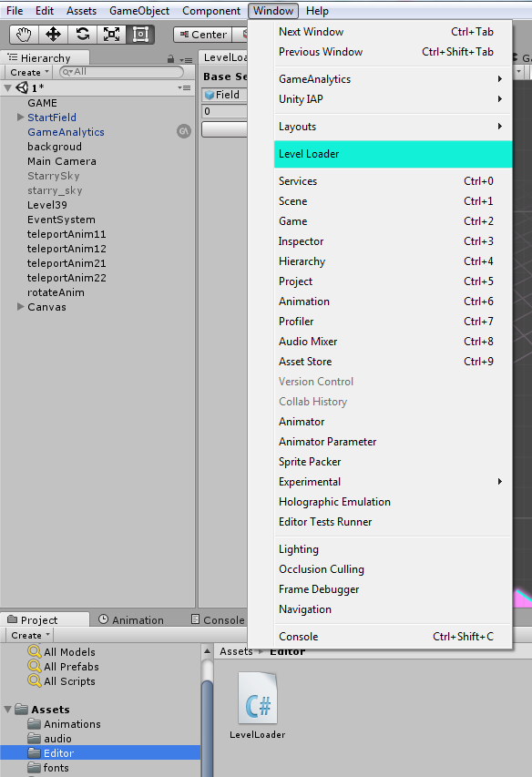Open the Occlusion Culling entry
This screenshot has width=532, height=777.
point(393,569)
